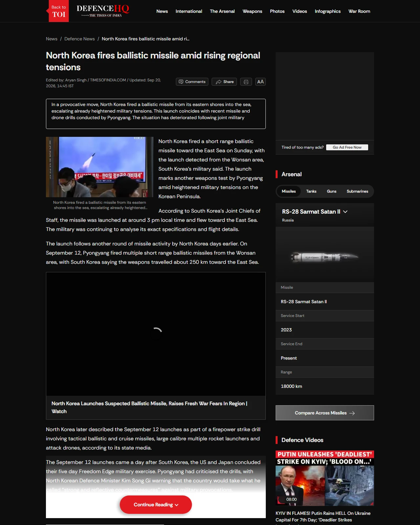The image size is (420, 525).
Task: Click the article missile launch photo
Action: tap(99, 167)
